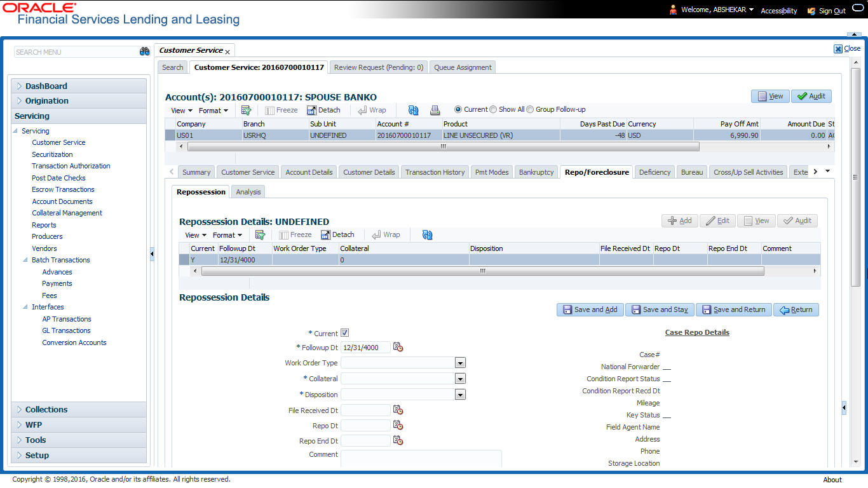Click the Sign Out icon in the header
868x488 pixels.
(x=811, y=11)
